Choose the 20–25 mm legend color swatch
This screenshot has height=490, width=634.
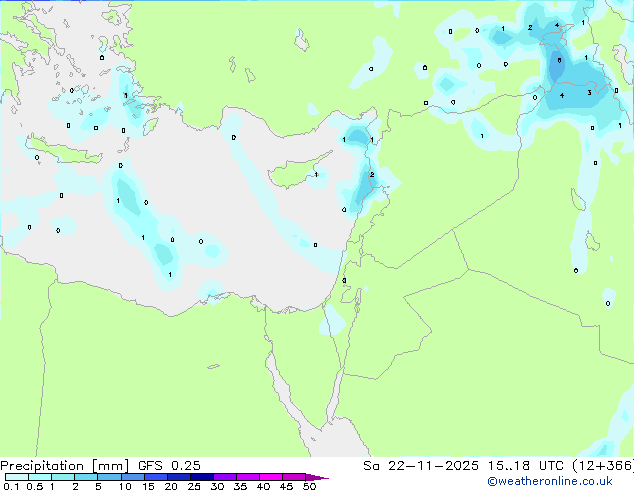179,477
